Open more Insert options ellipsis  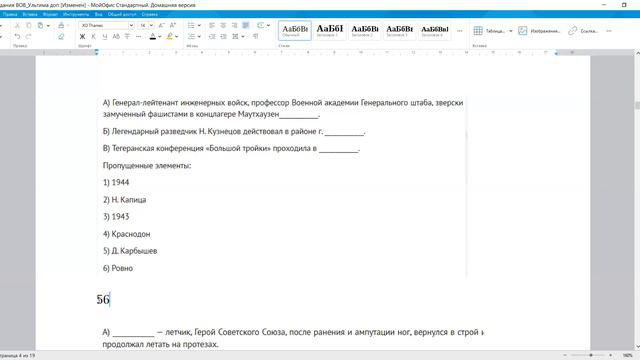(x=609, y=31)
